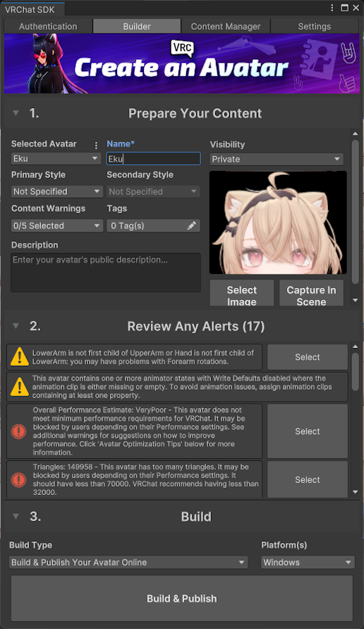Click the avatar Name input field
Viewport: 364px width, 629px height.
click(x=154, y=159)
